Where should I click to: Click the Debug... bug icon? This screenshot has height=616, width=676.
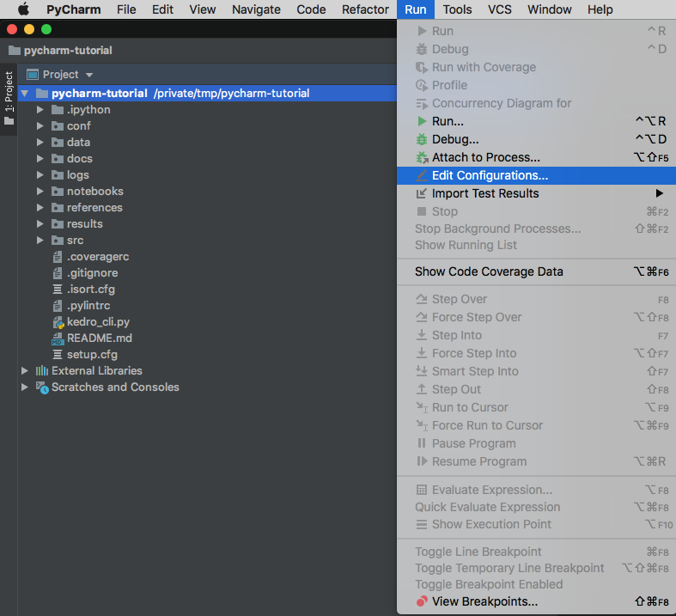pyautogui.click(x=421, y=139)
